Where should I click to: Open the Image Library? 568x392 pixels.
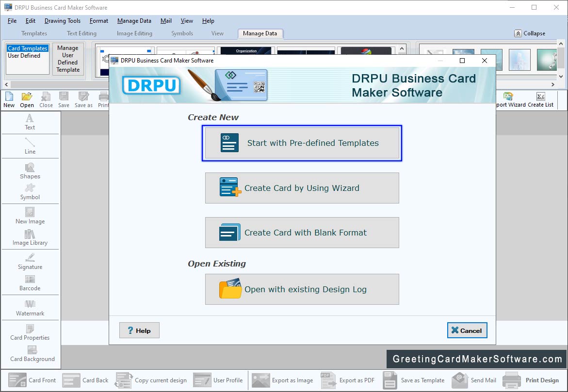[30, 238]
